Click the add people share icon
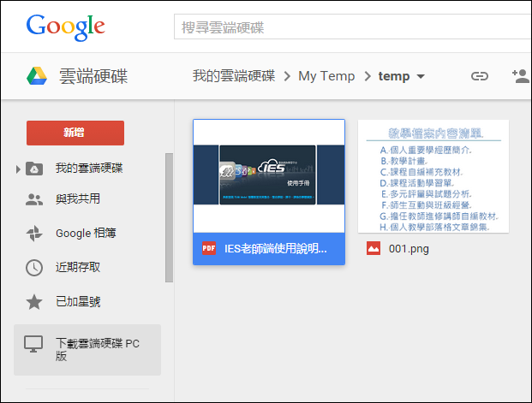The width and height of the screenshot is (532, 403). coord(521,76)
